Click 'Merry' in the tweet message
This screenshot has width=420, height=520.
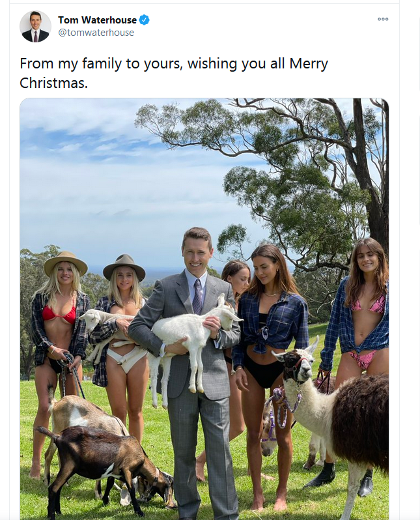[309, 63]
